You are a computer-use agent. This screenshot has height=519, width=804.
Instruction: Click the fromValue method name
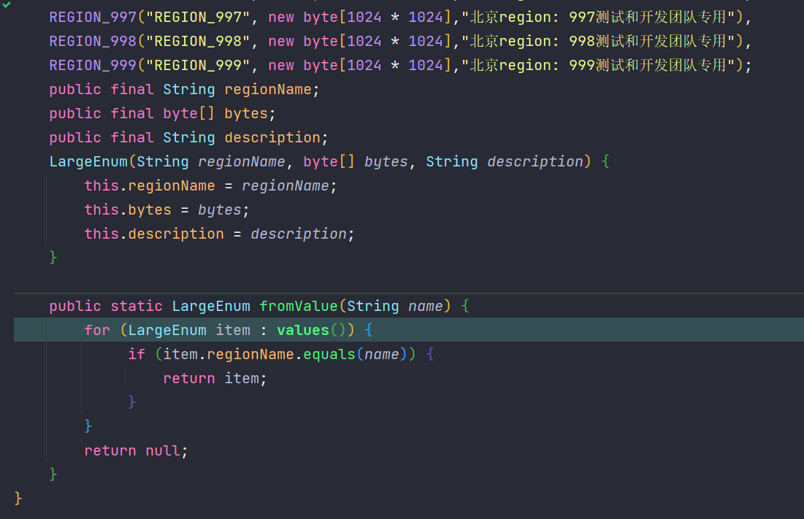click(x=298, y=307)
